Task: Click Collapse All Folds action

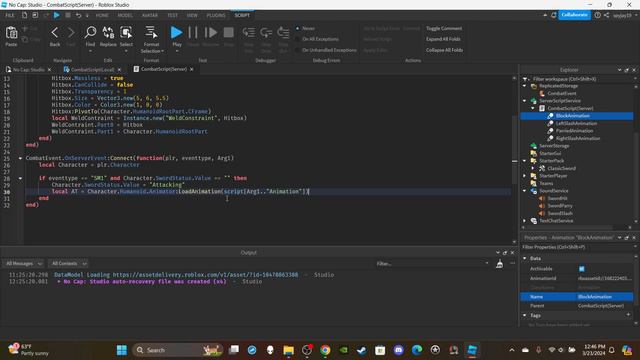Action: coord(444,50)
